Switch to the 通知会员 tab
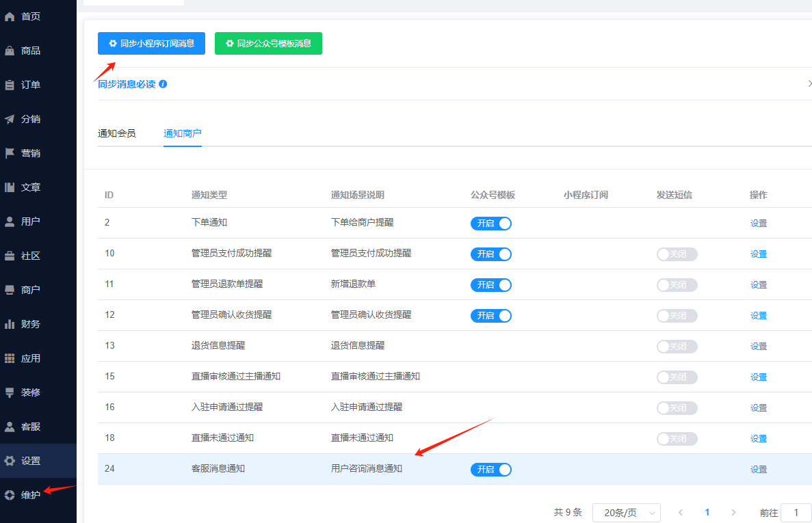 pyautogui.click(x=116, y=133)
